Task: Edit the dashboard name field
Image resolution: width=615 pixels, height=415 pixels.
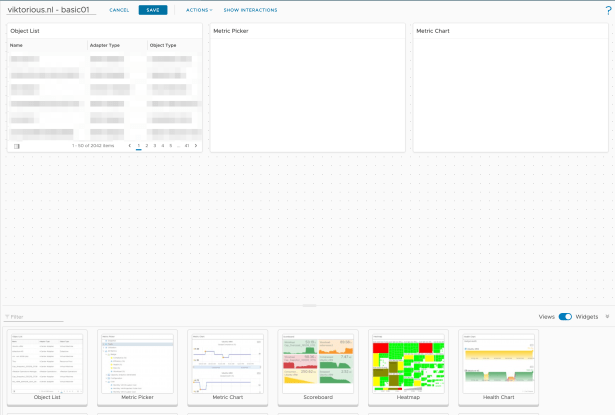Action: [x=51, y=10]
